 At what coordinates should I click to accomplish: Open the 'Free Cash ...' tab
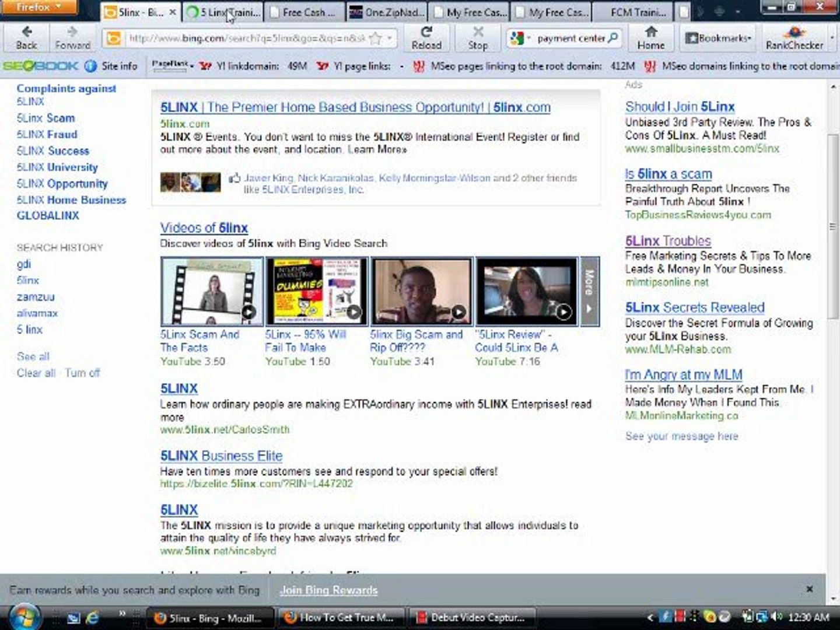pos(305,12)
